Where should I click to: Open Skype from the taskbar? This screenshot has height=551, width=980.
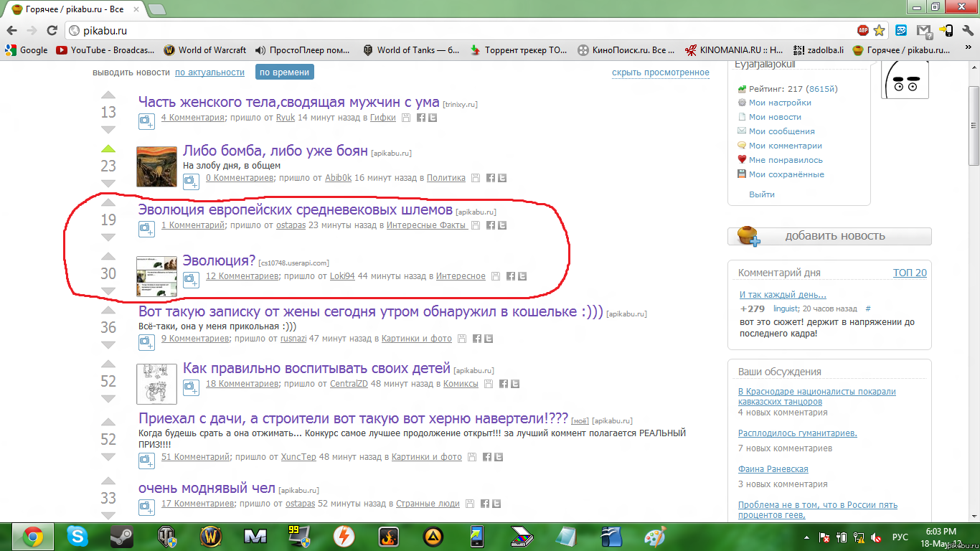77,536
